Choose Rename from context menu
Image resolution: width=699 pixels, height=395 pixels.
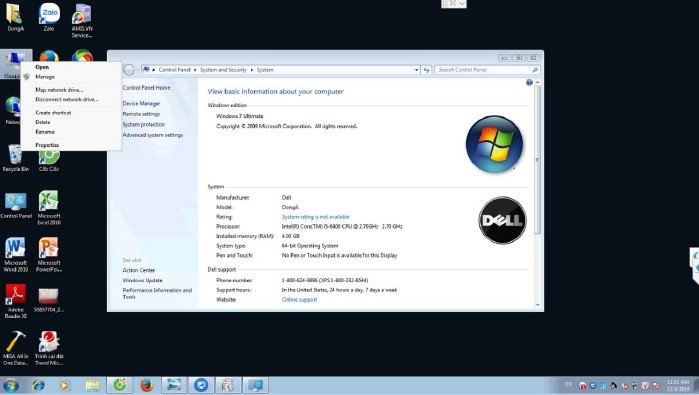pos(45,132)
